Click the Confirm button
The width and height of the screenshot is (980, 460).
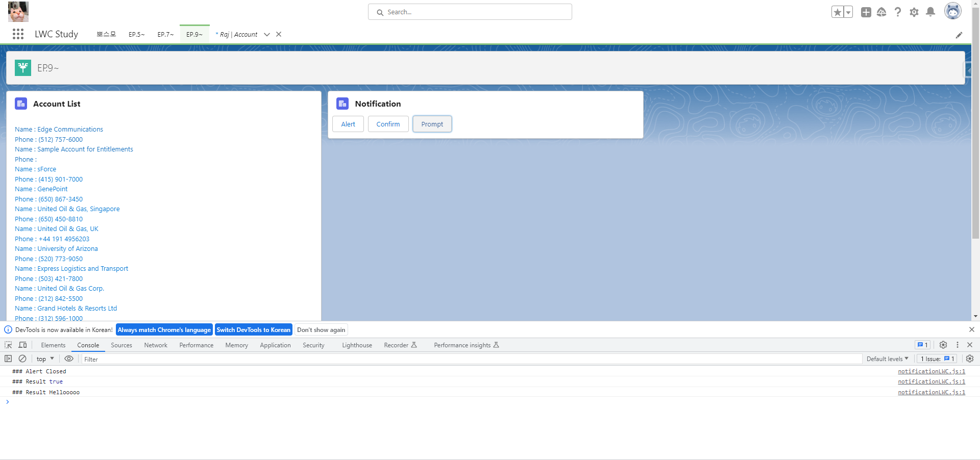[388, 124]
